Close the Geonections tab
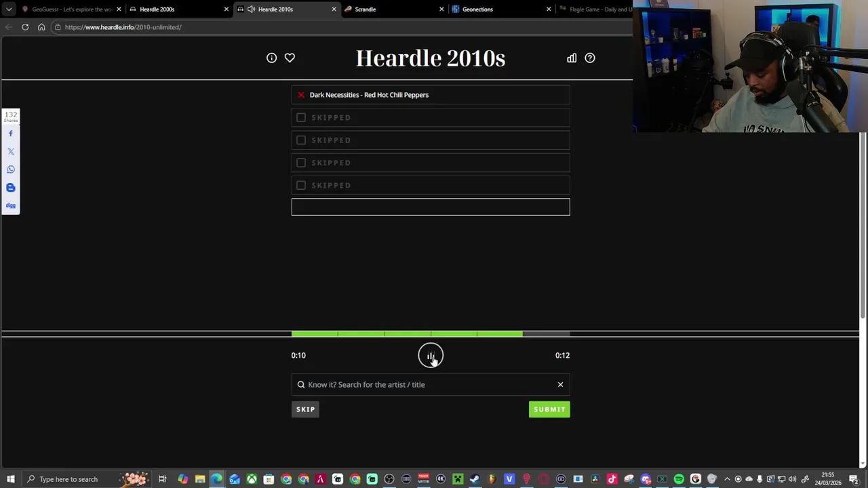The width and height of the screenshot is (868, 488). pyautogui.click(x=549, y=9)
